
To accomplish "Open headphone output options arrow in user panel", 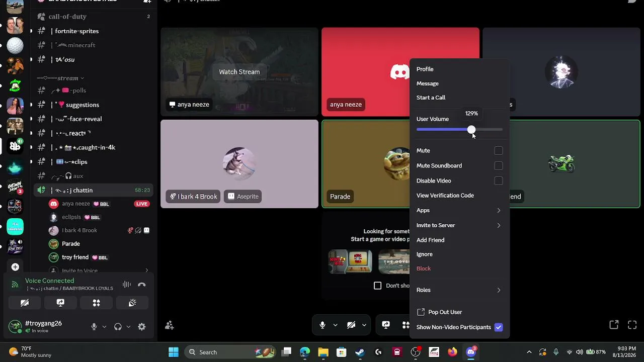I will [128, 327].
